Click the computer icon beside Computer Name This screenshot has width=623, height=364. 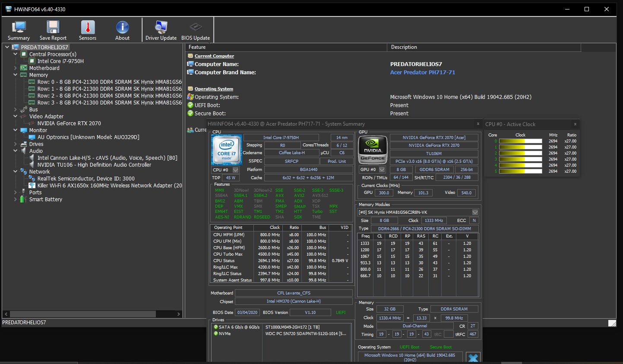(190, 64)
